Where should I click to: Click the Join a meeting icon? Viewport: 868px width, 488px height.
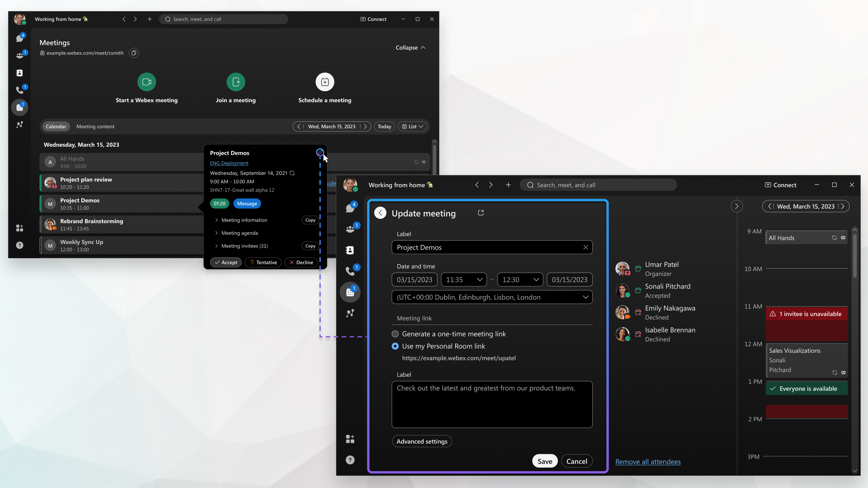pyautogui.click(x=235, y=82)
